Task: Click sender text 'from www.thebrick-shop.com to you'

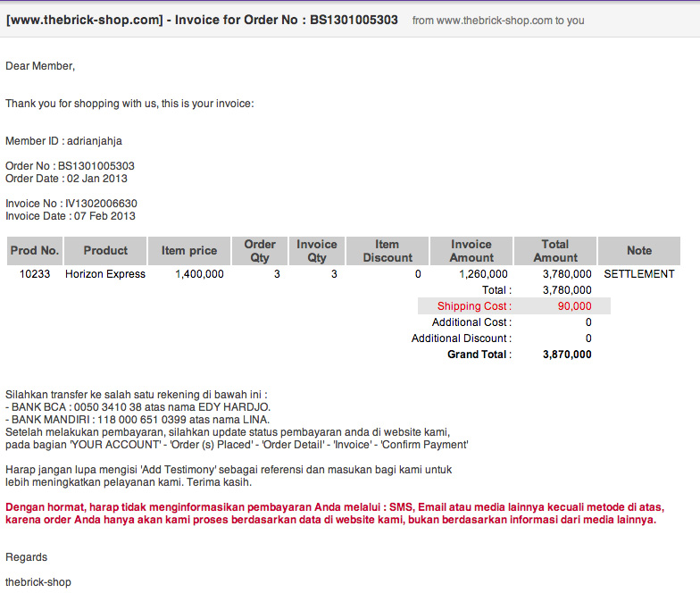Action: pyautogui.click(x=498, y=21)
